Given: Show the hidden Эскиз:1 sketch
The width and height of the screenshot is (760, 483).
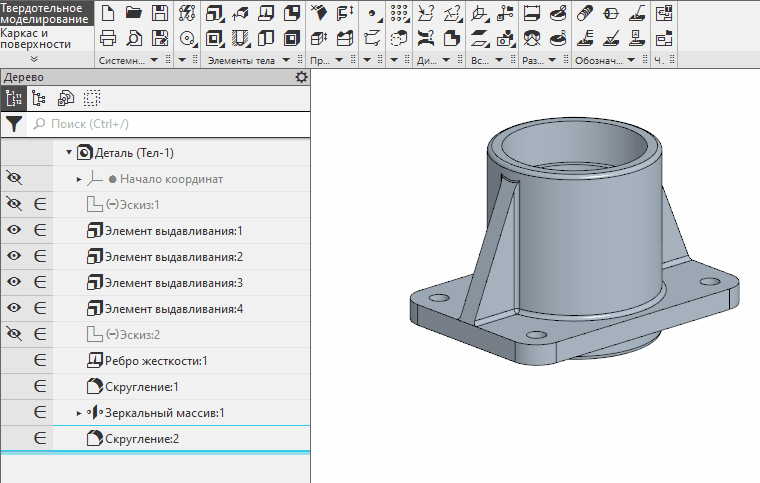Looking at the screenshot, I should [14, 204].
